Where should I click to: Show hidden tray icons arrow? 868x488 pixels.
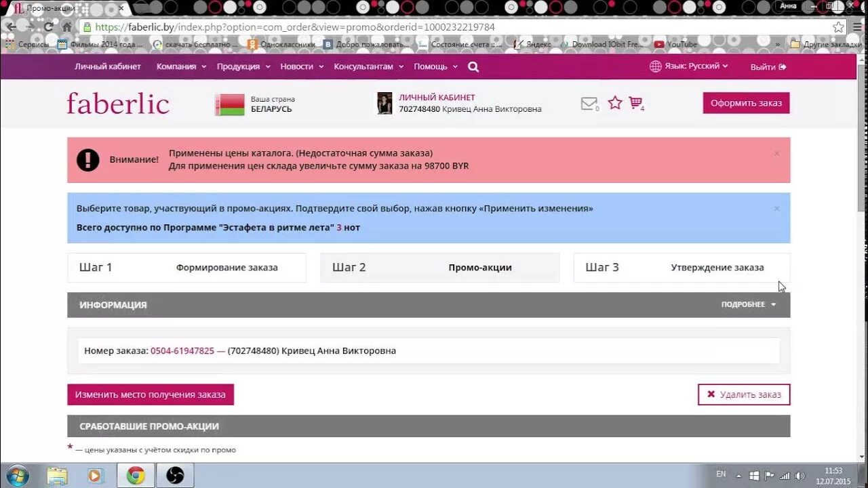740,476
